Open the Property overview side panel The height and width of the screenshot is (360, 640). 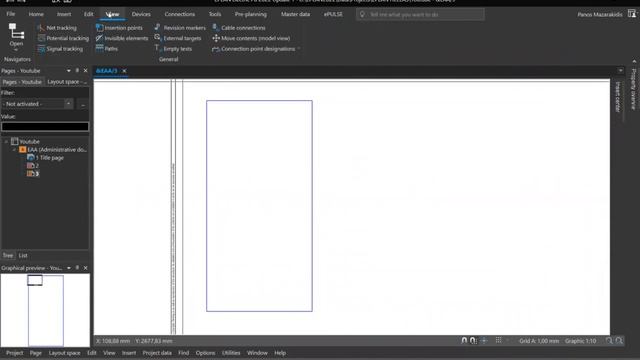tap(633, 89)
